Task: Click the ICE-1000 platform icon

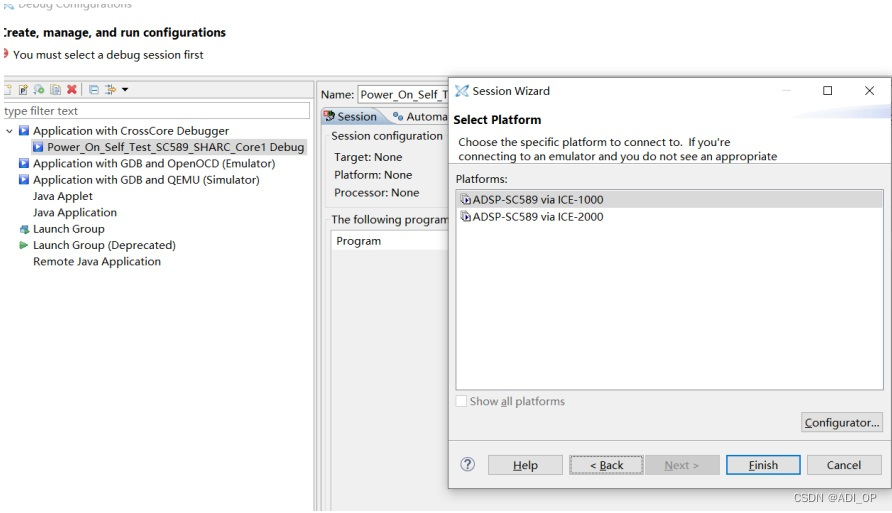Action: tap(465, 200)
